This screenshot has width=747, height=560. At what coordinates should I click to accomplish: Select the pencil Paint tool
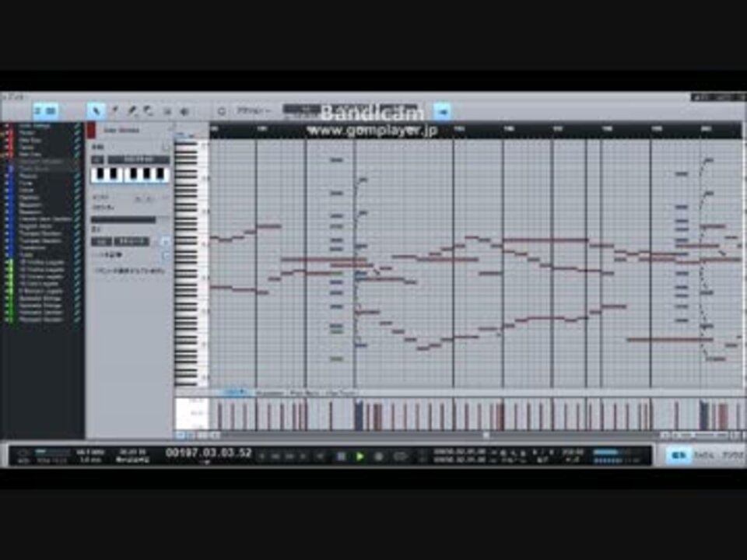pyautogui.click(x=132, y=111)
